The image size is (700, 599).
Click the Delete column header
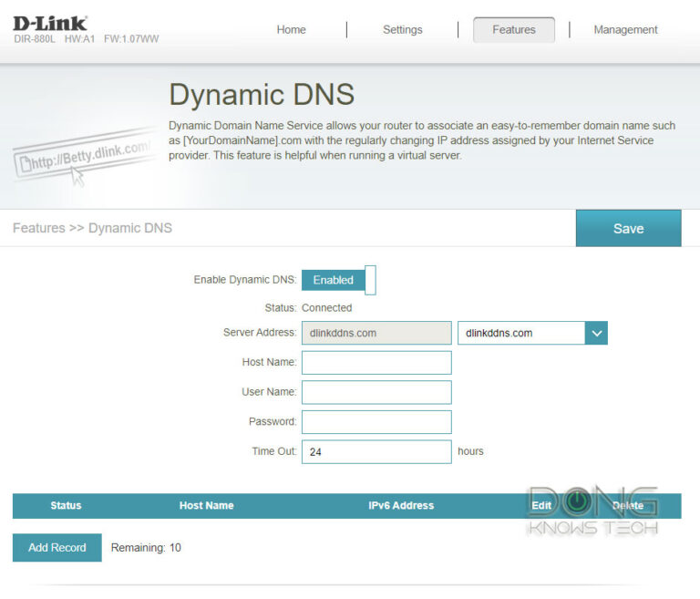coord(628,506)
